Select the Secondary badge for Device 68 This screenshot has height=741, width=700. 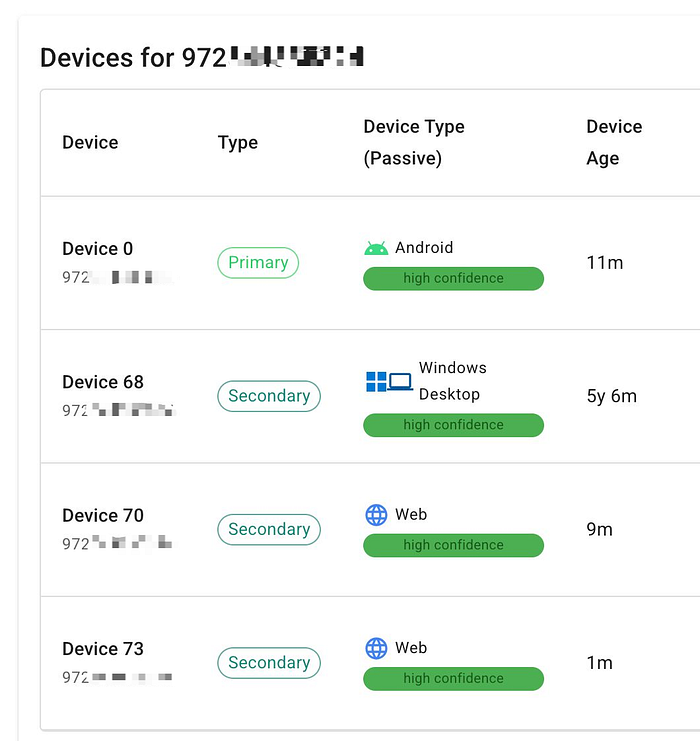(269, 396)
